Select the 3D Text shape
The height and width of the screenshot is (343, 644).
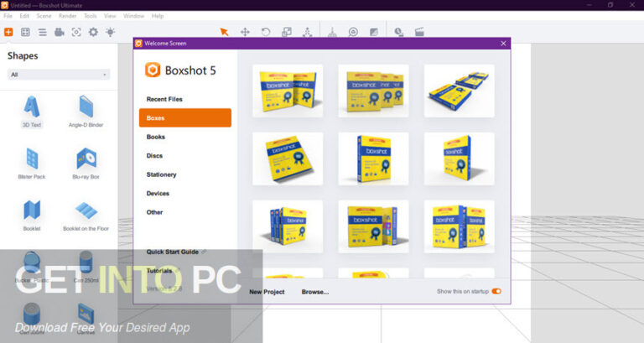coord(32,112)
